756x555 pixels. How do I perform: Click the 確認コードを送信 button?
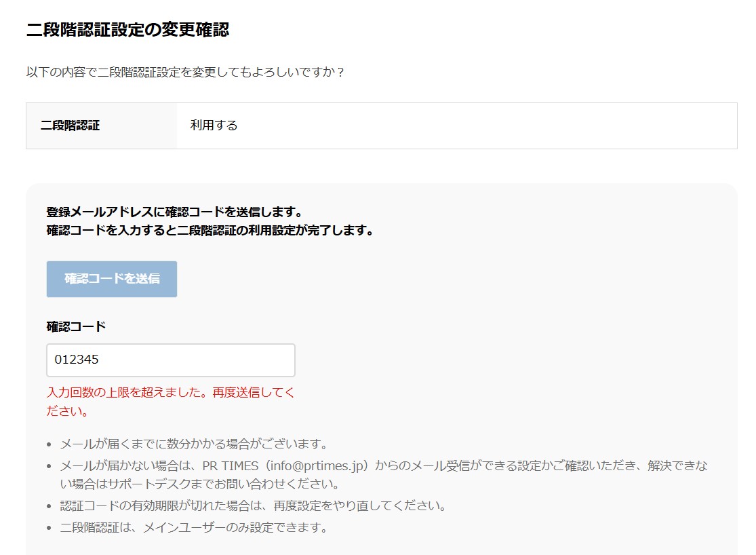click(111, 278)
